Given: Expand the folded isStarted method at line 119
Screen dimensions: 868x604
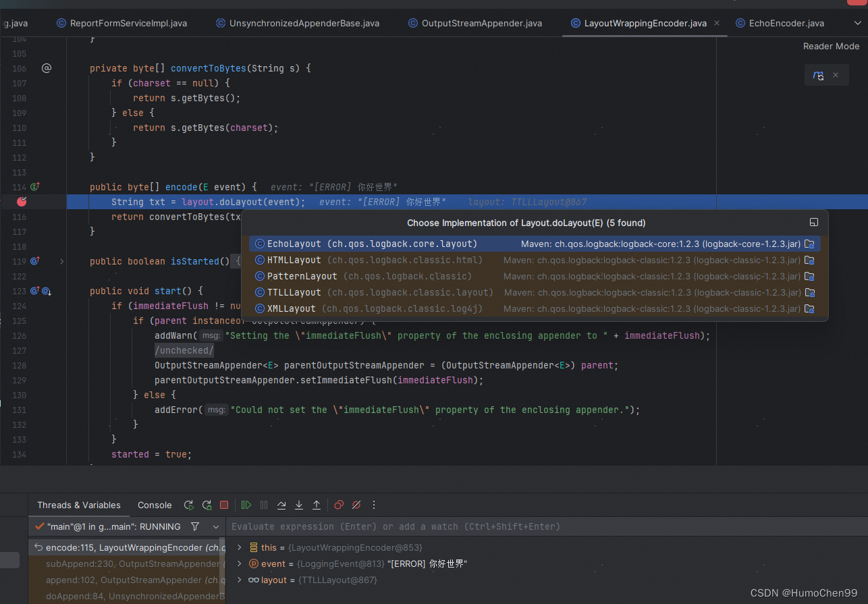Looking at the screenshot, I should tap(61, 261).
